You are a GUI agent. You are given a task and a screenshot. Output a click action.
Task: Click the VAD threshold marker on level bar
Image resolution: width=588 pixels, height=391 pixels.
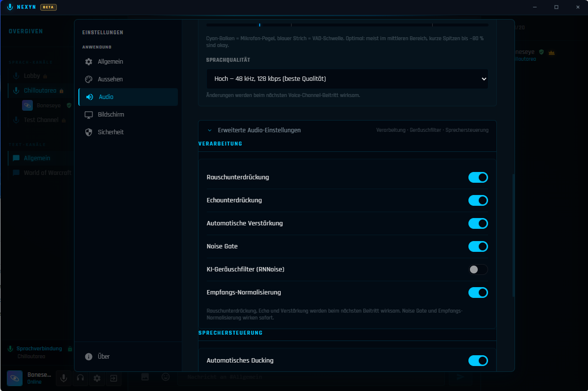coord(260,24)
